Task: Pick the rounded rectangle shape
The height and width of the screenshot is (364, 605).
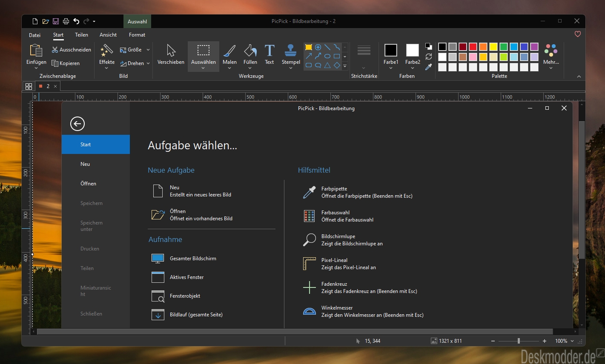Action: pos(309,65)
